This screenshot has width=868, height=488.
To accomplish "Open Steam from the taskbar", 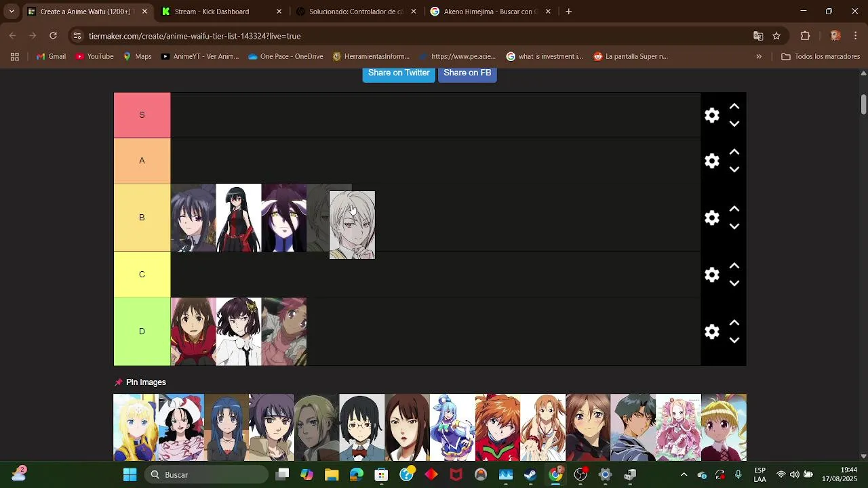I will click(530, 474).
